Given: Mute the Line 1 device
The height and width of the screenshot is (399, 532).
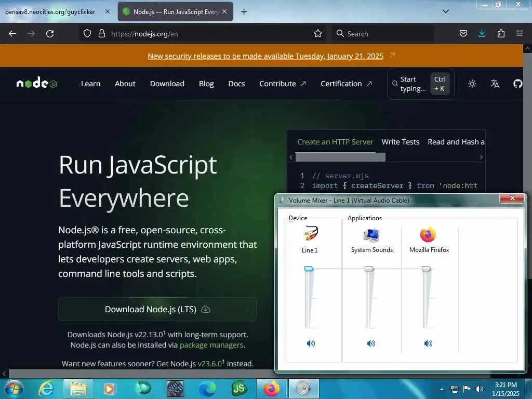Looking at the screenshot, I should (x=311, y=343).
